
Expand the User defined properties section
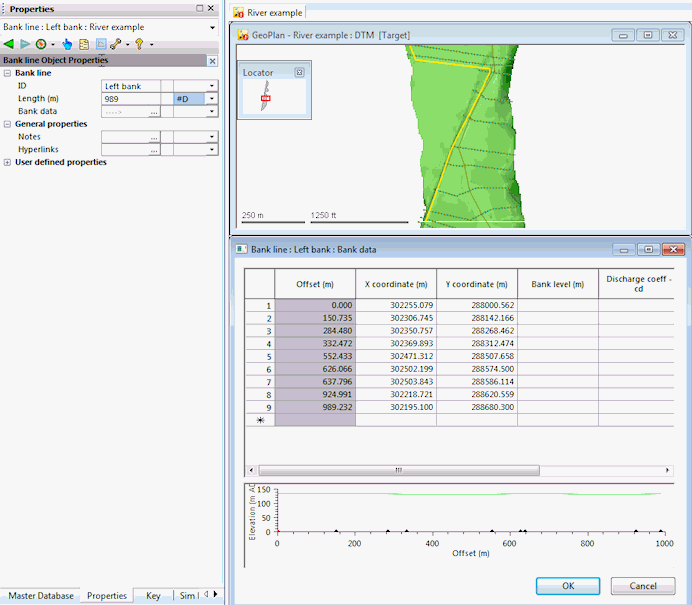pos(7,162)
